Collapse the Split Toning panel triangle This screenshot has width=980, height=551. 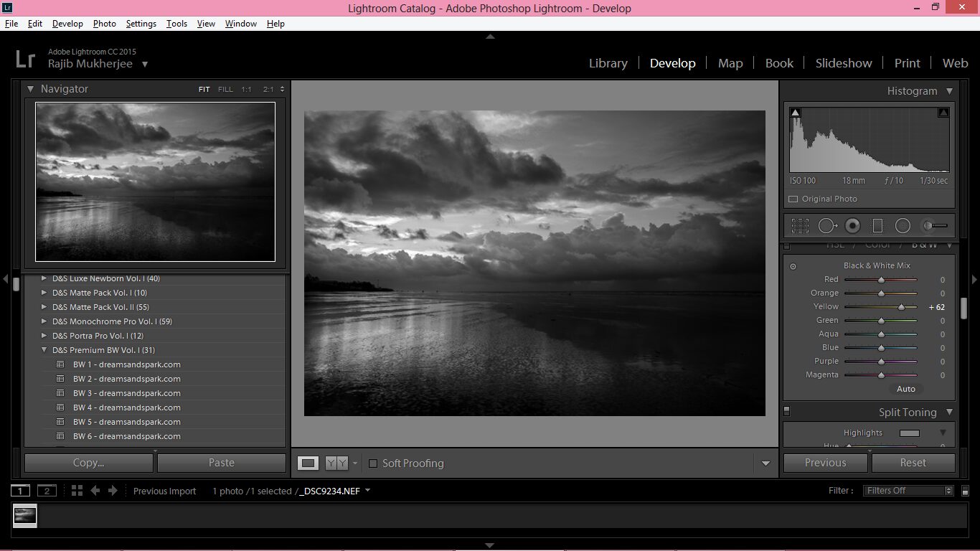pyautogui.click(x=949, y=413)
